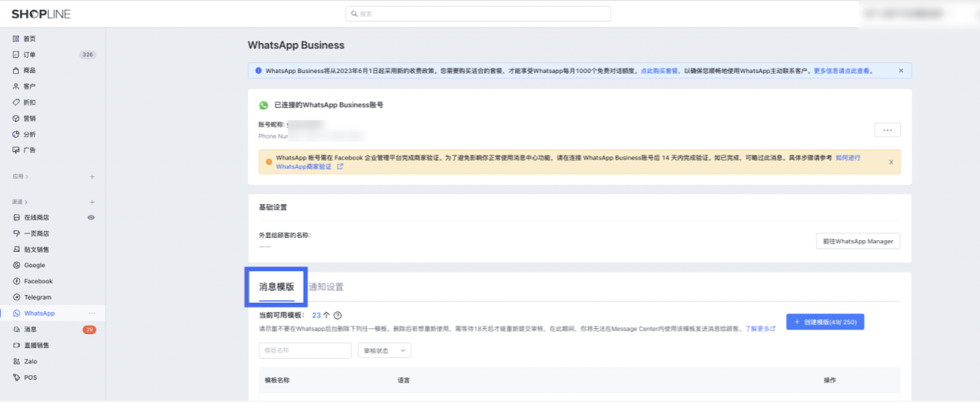Open the 广告 ads section
The height and width of the screenshot is (402, 980).
click(29, 150)
